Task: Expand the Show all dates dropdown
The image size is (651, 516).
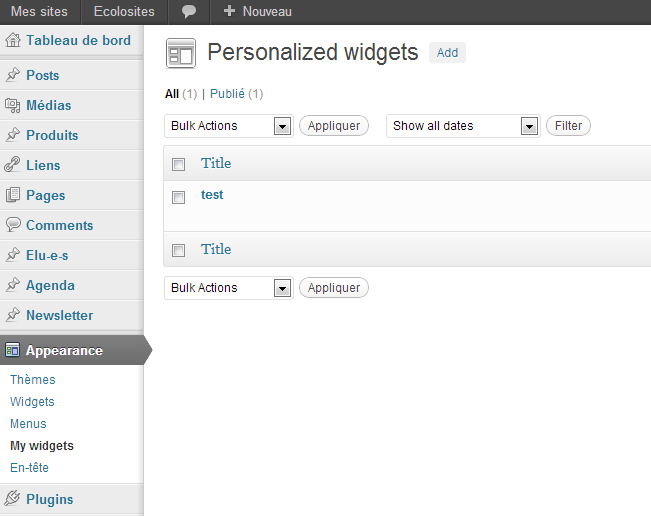Action: pos(463,126)
